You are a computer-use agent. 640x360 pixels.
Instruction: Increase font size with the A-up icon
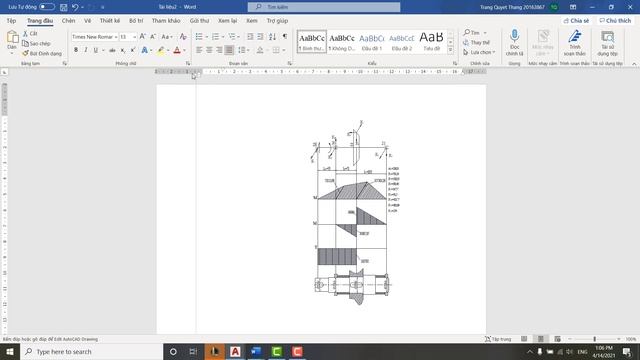coord(142,37)
